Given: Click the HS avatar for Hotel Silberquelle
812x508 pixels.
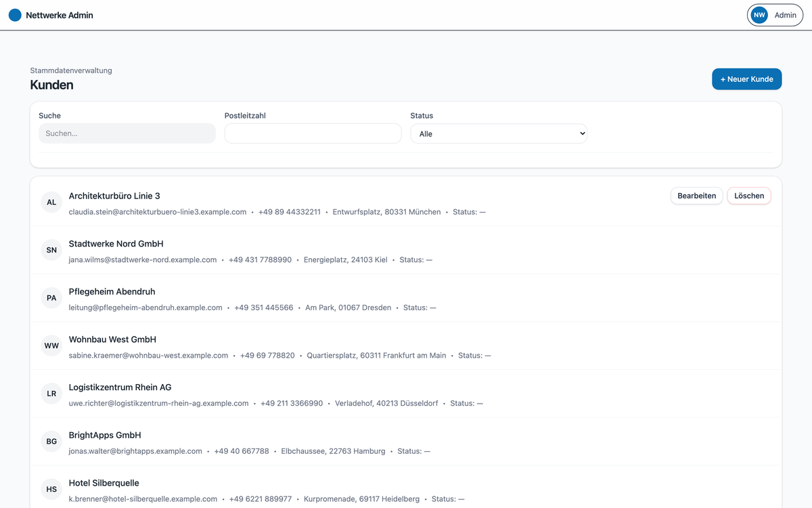Looking at the screenshot, I should (51, 489).
